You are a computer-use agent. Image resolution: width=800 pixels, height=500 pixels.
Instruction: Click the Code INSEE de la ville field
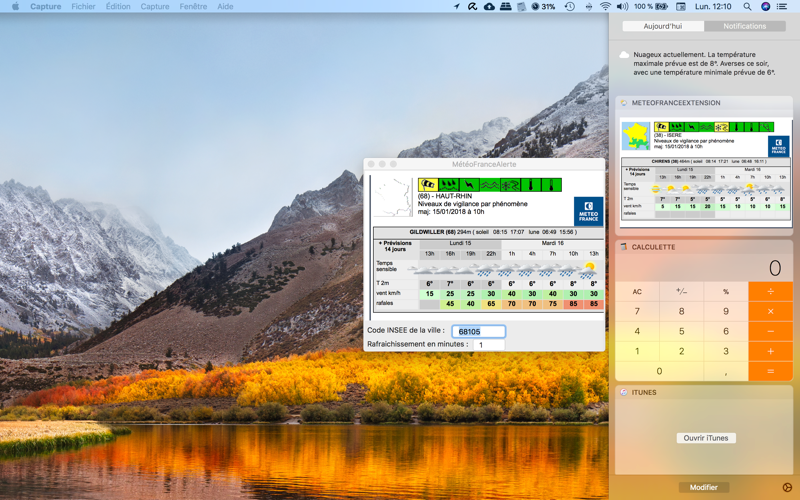[x=479, y=332]
